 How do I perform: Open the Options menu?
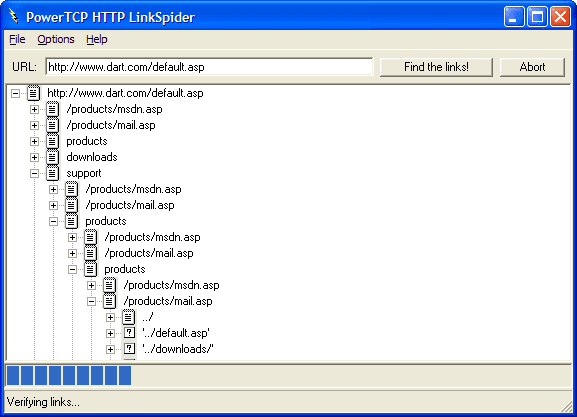56,39
